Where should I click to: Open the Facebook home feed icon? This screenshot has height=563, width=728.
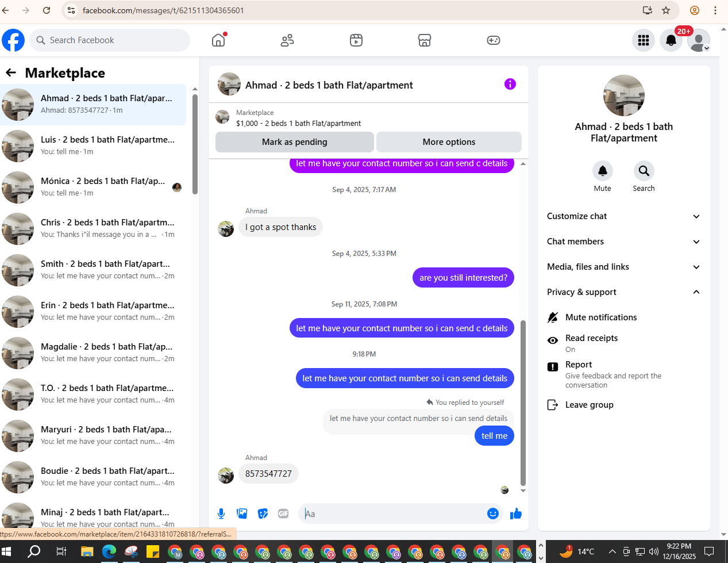[218, 40]
